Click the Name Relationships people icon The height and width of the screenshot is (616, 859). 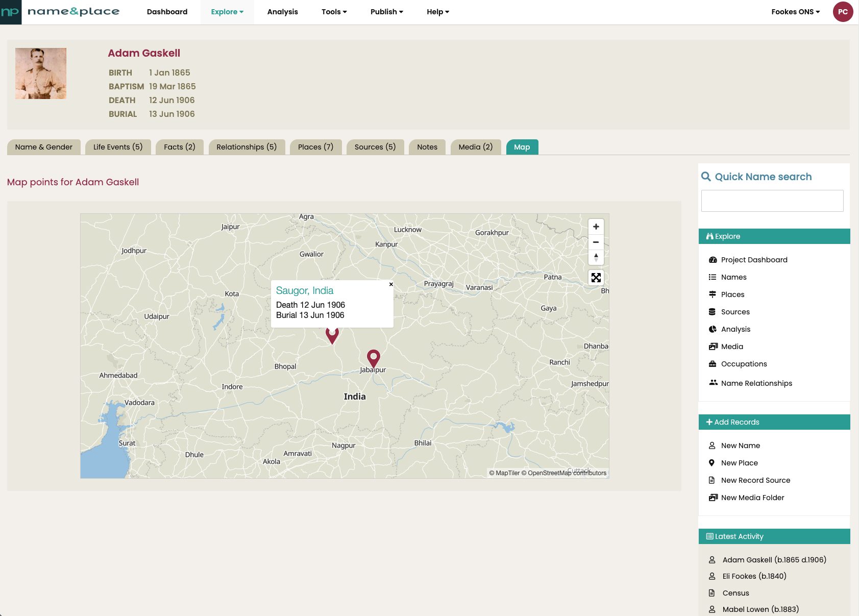tap(713, 382)
